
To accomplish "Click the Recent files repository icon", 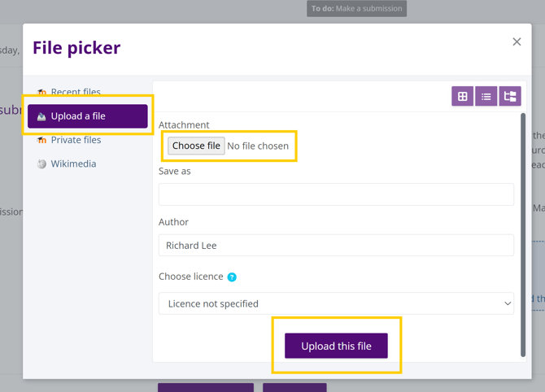I will [x=41, y=93].
